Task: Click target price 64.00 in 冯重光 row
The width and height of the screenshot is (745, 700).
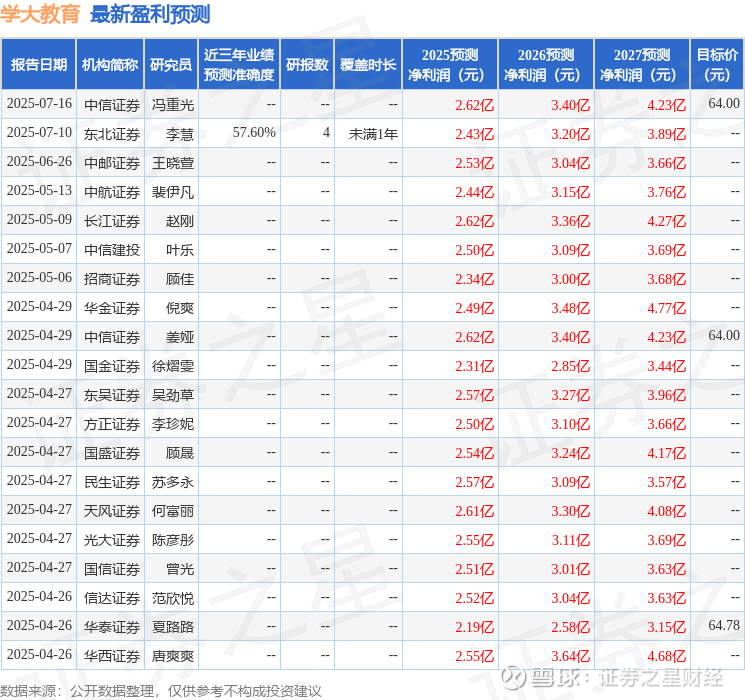Action: click(x=724, y=104)
